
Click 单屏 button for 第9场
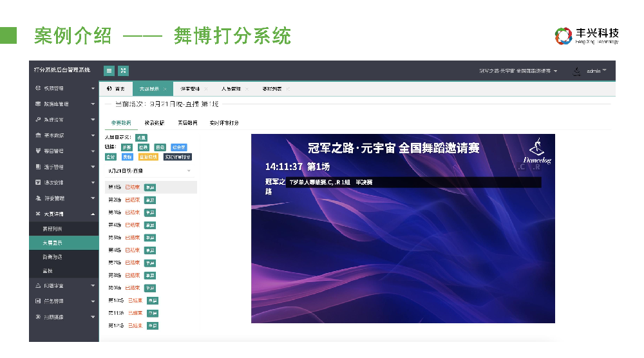coord(150,288)
